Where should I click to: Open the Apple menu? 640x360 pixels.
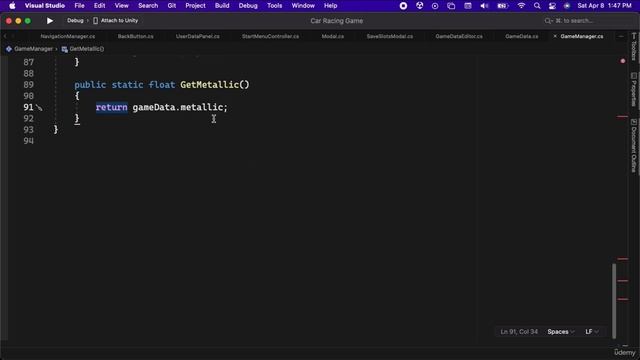[x=12, y=6]
